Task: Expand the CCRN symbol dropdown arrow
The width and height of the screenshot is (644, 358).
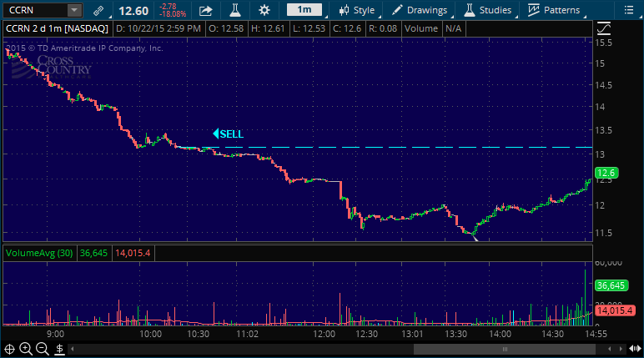Action: pyautogui.click(x=74, y=11)
